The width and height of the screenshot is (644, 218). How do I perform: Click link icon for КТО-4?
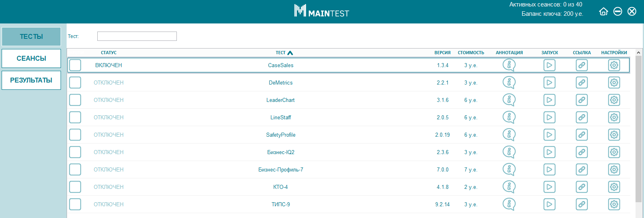point(581,187)
